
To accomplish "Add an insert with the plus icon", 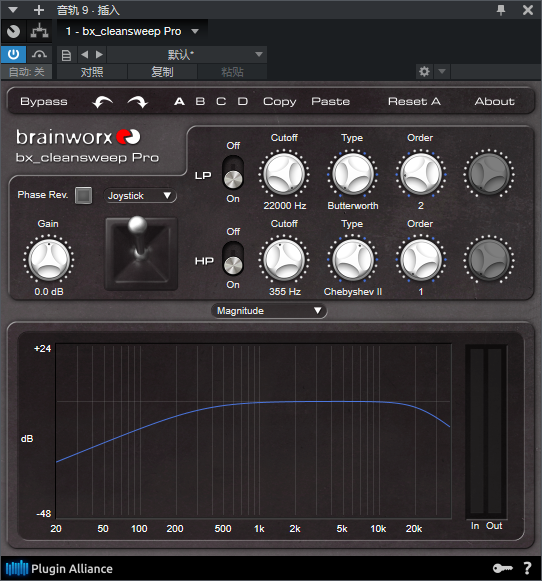I will pos(39,10).
